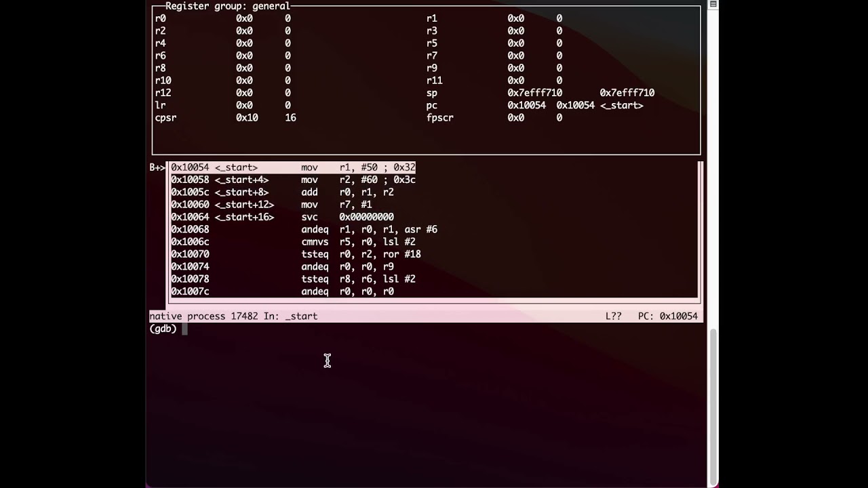Click instruction 'andeq r0, r0, r9'

pos(347,267)
